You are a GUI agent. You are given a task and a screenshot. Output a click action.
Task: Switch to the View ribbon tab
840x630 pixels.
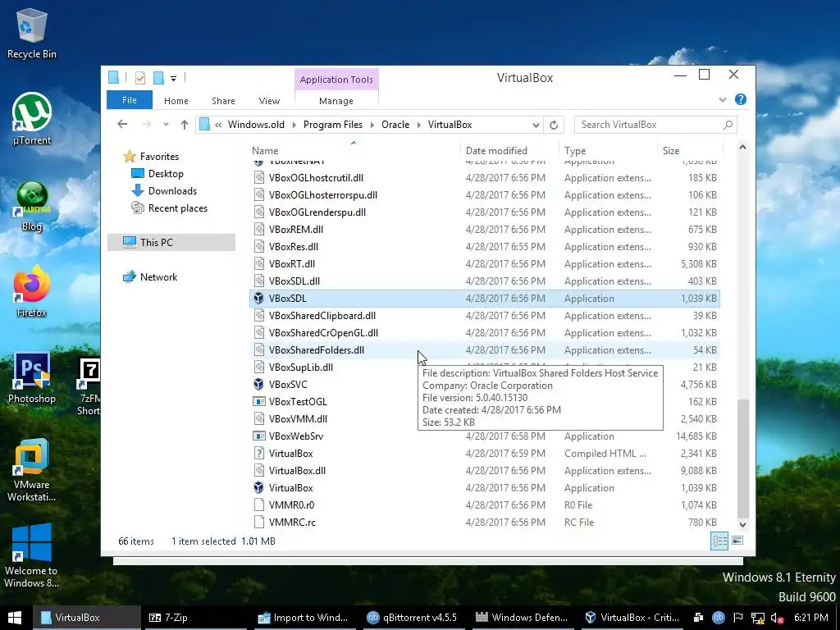tap(269, 101)
